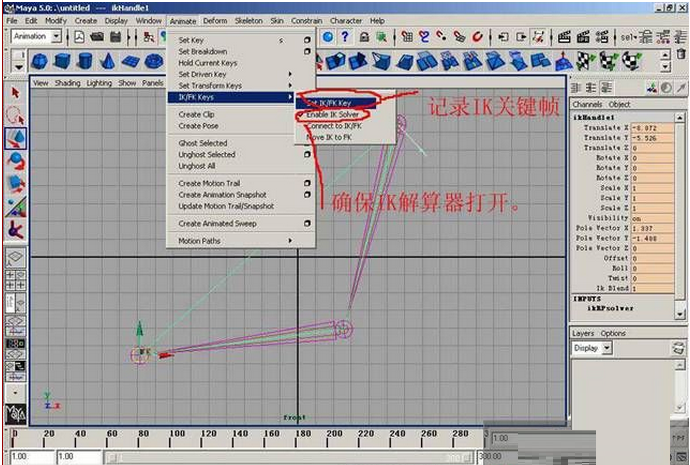Toggle construction history icon
690x465 pixels.
(539, 37)
